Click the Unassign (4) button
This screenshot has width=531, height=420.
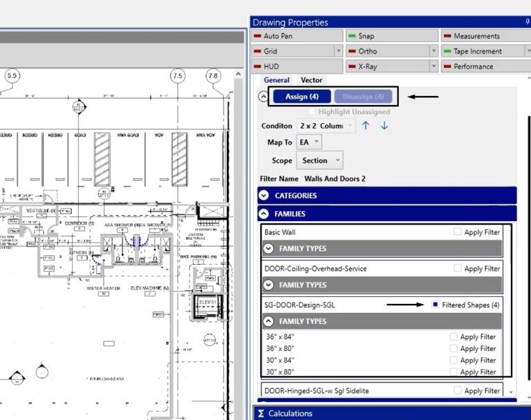pyautogui.click(x=363, y=97)
